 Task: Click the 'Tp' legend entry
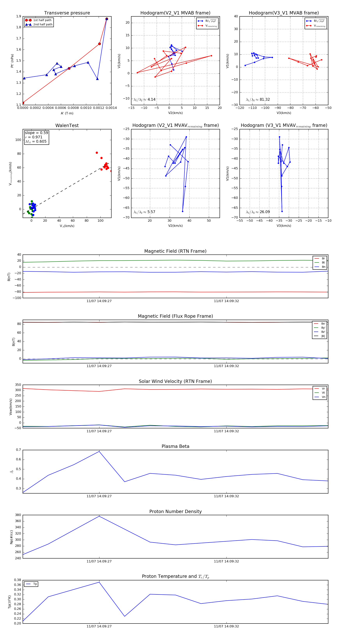pyautogui.click(x=31, y=584)
